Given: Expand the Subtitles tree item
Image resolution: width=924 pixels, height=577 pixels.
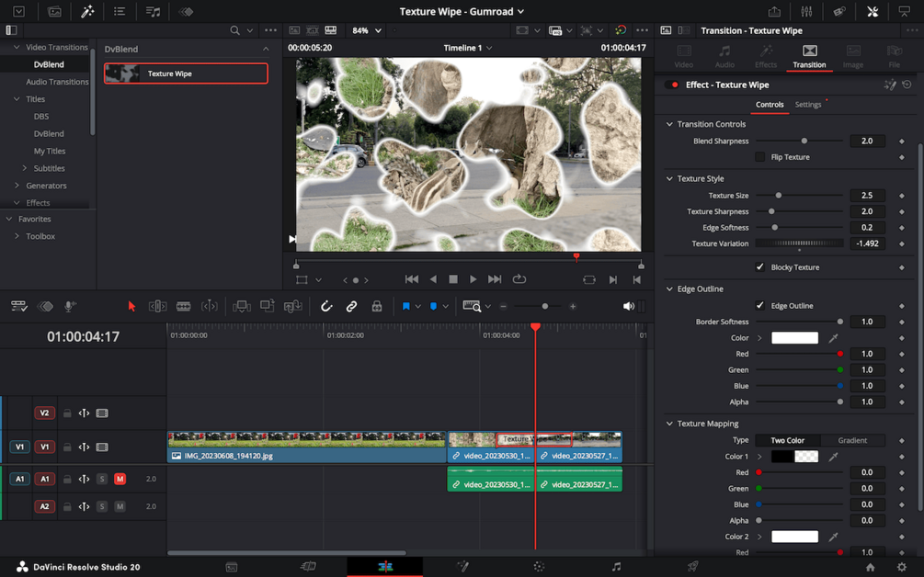Looking at the screenshot, I should (x=25, y=168).
